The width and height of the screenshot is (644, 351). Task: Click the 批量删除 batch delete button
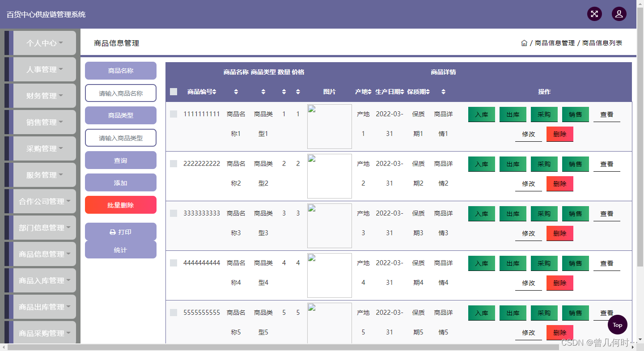tap(120, 205)
